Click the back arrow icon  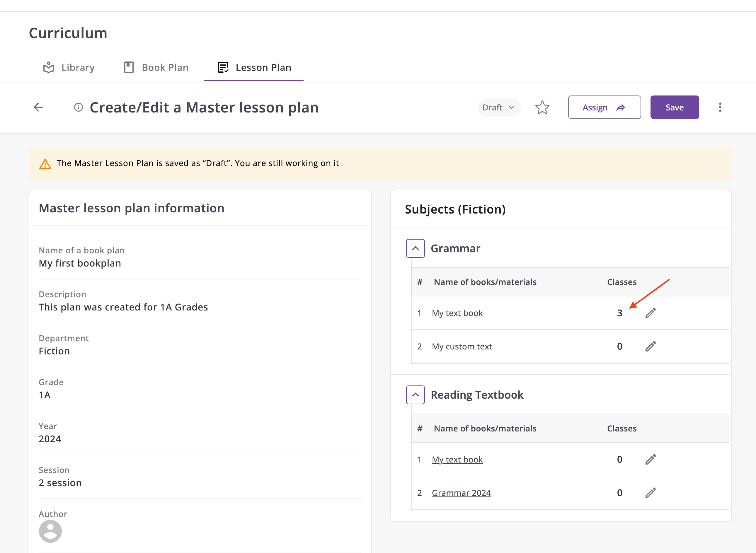click(x=38, y=107)
